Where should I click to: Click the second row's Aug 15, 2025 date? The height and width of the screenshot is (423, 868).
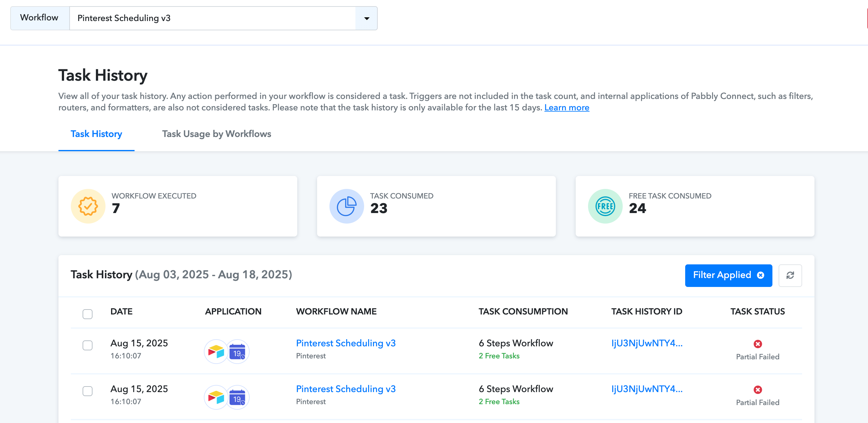pos(139,389)
